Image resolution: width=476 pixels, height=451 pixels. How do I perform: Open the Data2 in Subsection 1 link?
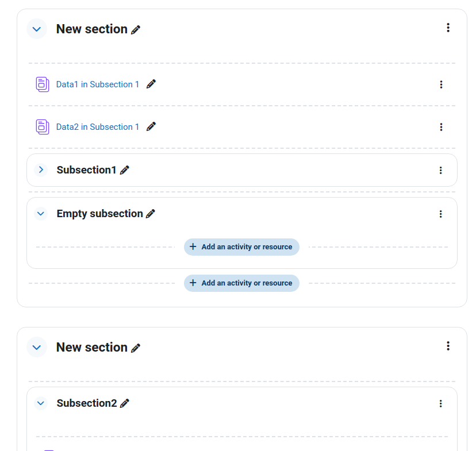[98, 127]
